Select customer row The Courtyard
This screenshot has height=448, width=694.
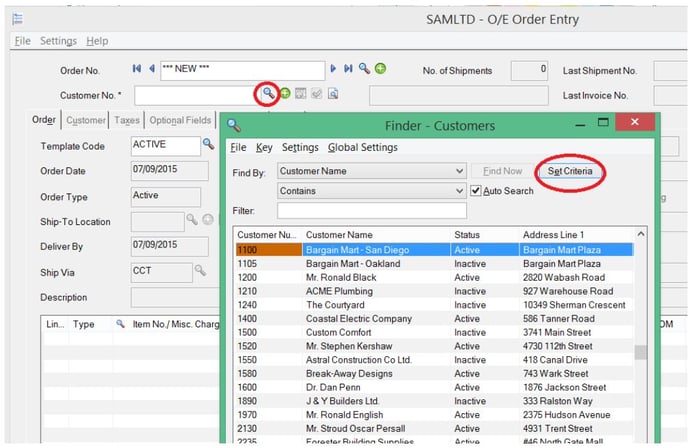click(x=435, y=305)
